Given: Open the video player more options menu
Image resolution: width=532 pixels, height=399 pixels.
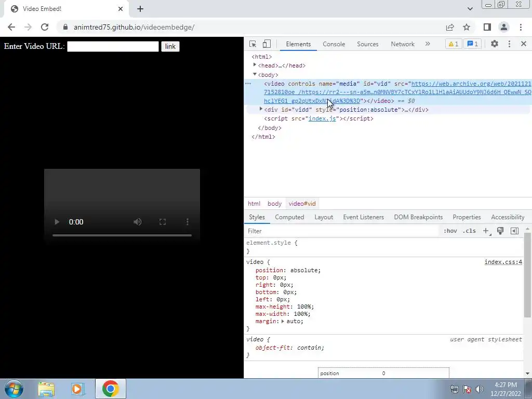Looking at the screenshot, I should tap(187, 222).
